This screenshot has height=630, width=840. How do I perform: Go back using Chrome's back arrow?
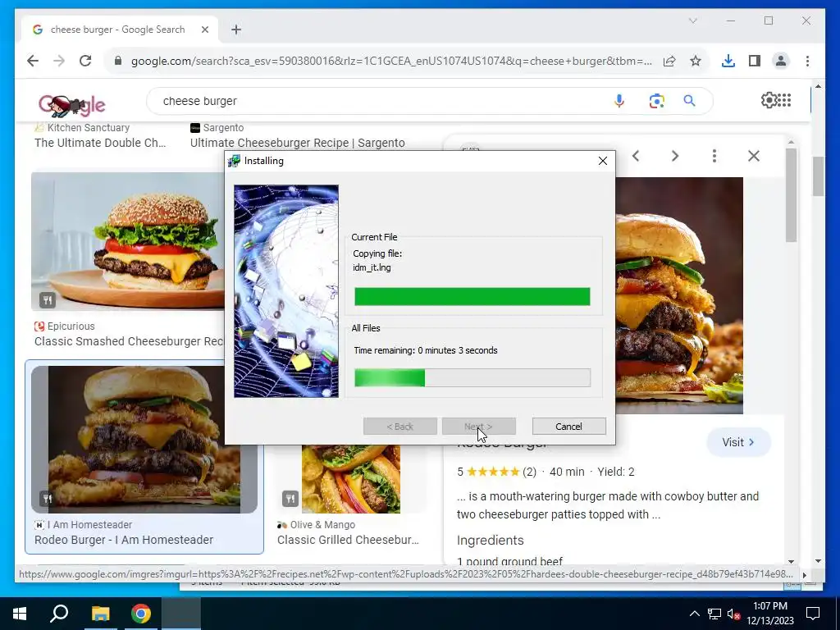[x=33, y=61]
